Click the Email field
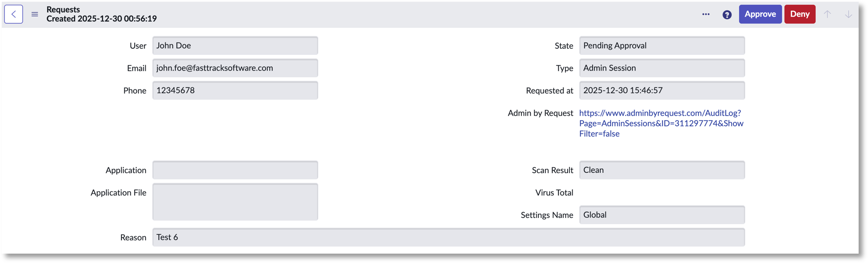The image size is (868, 263). 235,68
